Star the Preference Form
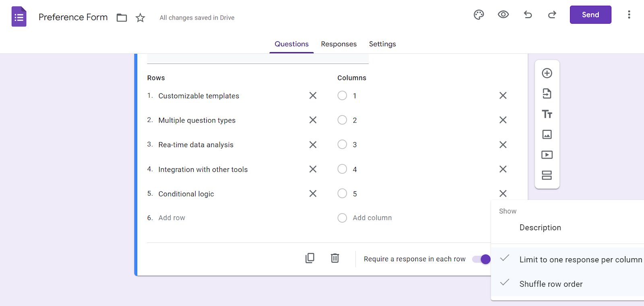 (x=140, y=18)
